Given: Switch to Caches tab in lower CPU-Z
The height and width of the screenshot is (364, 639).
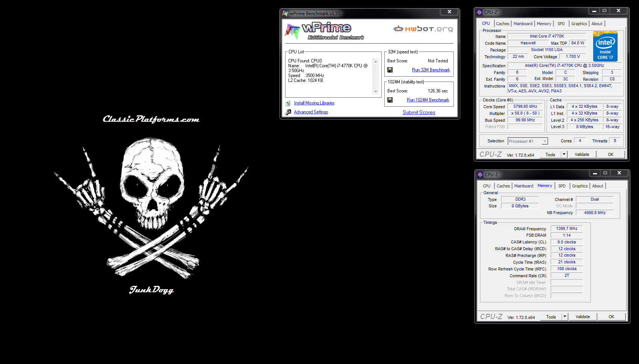Looking at the screenshot, I should click(x=503, y=186).
